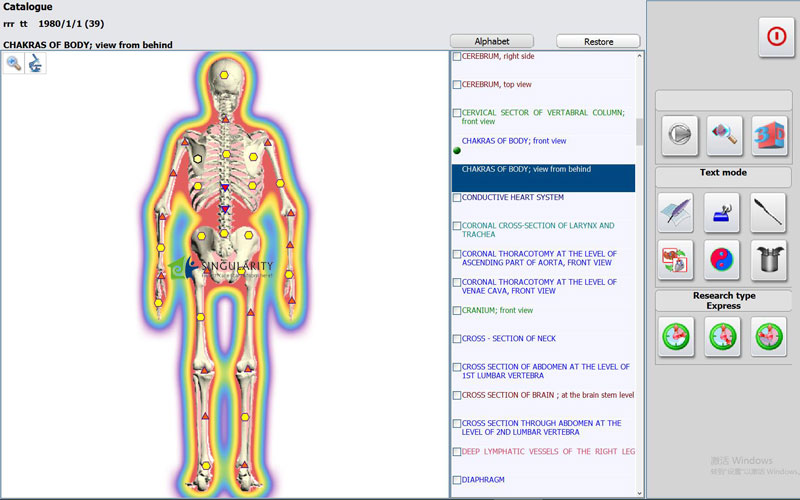The width and height of the screenshot is (800, 500).
Task: Click the empty wide button above the play icon
Action: (723, 101)
